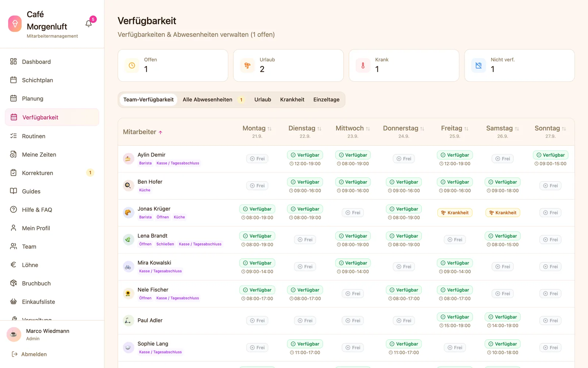Open the Meine Zeiten timer icon

(14, 154)
